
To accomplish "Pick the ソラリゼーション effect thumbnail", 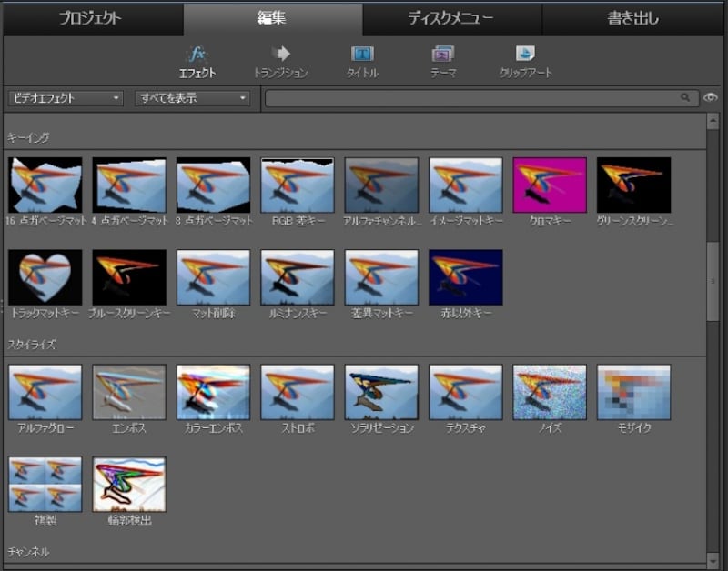I will click(381, 392).
